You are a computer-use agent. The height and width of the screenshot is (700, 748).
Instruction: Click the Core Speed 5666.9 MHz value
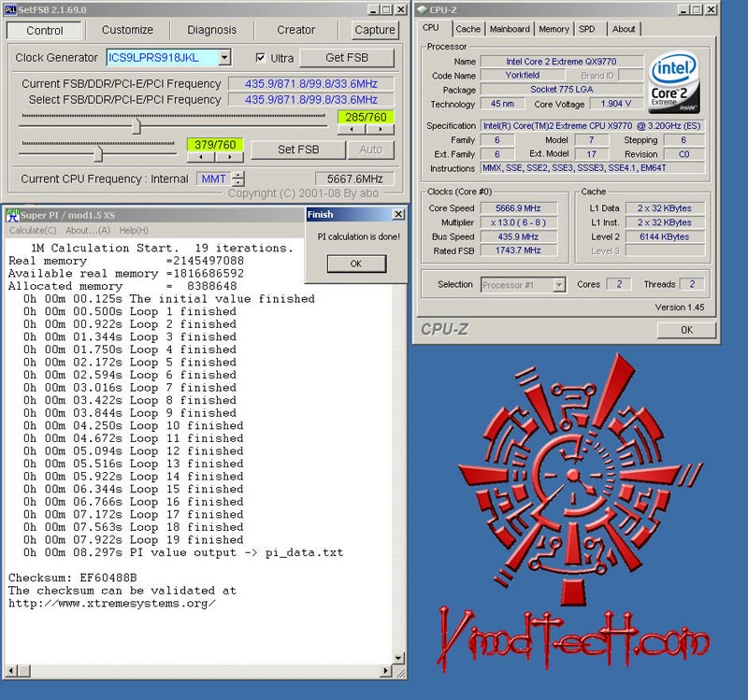point(518,208)
